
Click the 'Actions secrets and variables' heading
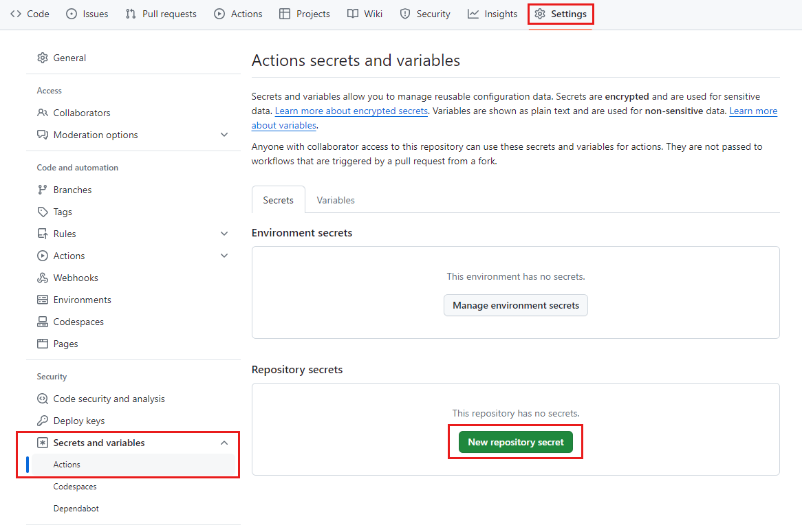coord(356,60)
